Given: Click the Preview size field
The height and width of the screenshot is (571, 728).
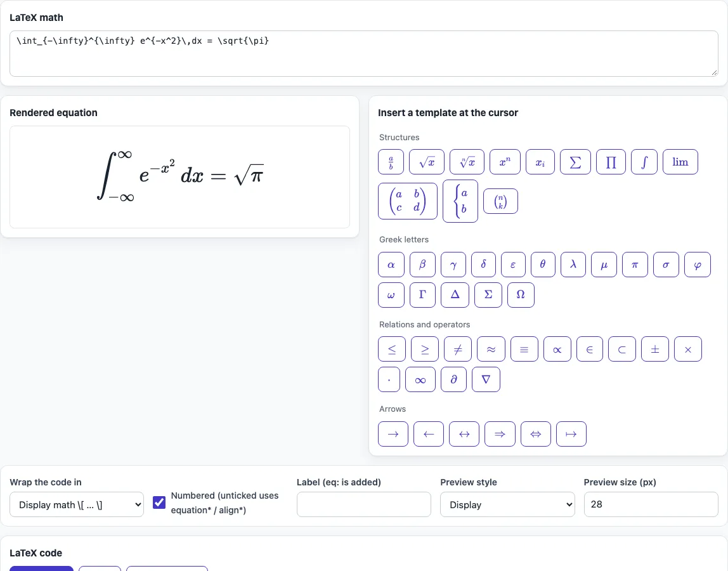Looking at the screenshot, I should point(651,504).
